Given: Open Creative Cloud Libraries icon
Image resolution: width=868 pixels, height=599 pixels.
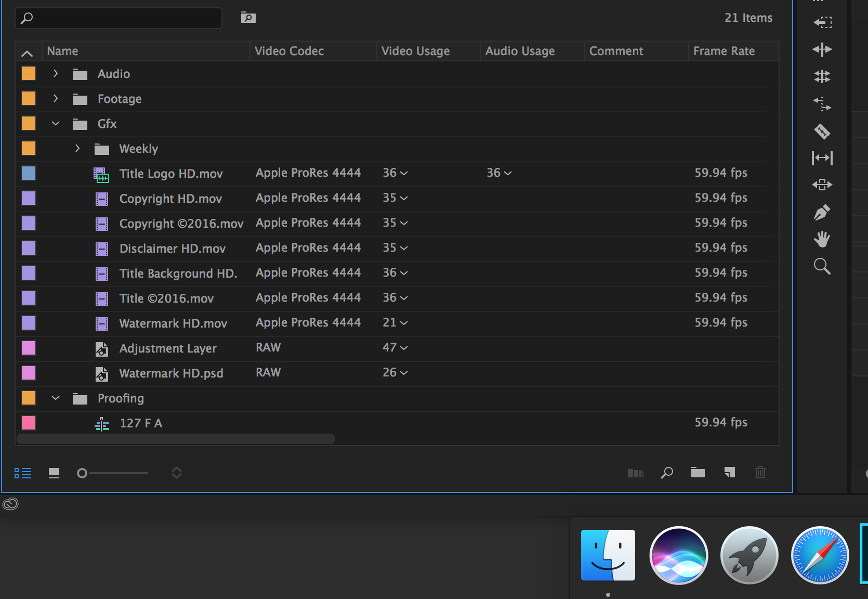Looking at the screenshot, I should pyautogui.click(x=10, y=504).
